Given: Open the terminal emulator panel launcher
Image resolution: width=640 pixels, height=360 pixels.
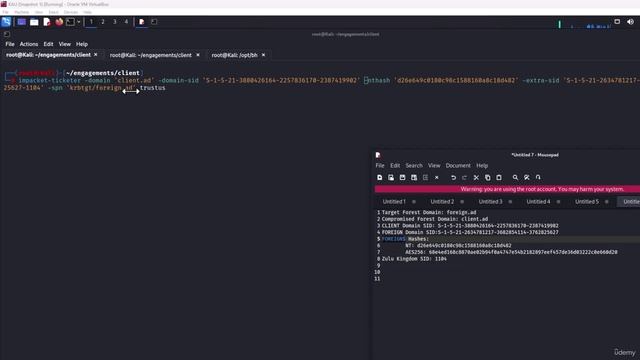Looking at the screenshot, I should point(70,22).
